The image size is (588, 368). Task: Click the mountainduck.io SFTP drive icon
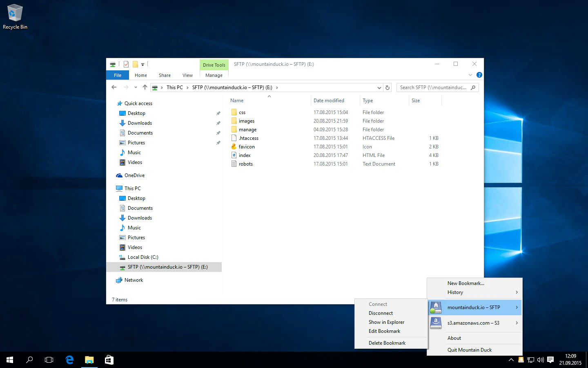436,307
